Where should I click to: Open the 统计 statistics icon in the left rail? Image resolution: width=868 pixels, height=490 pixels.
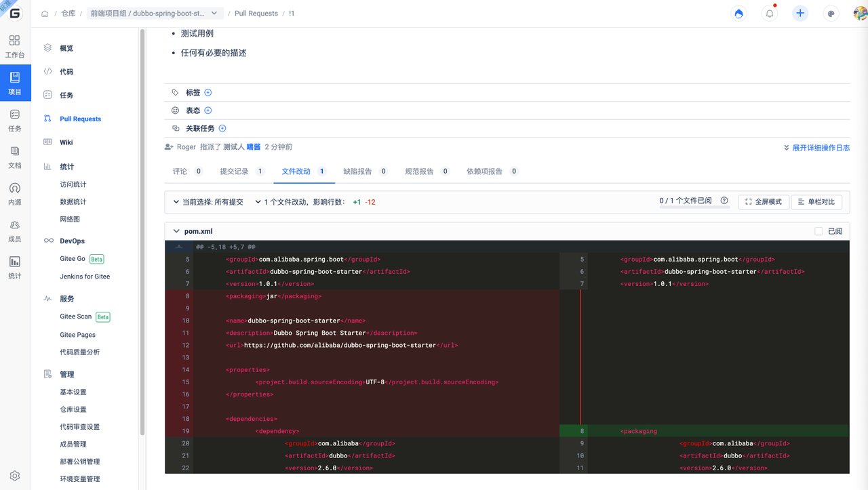(15, 267)
